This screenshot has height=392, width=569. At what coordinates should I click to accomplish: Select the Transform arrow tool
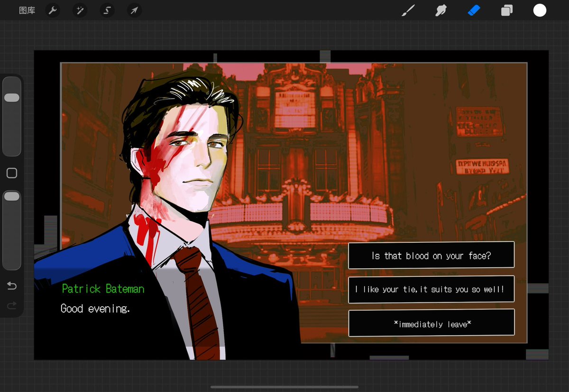pos(134,10)
